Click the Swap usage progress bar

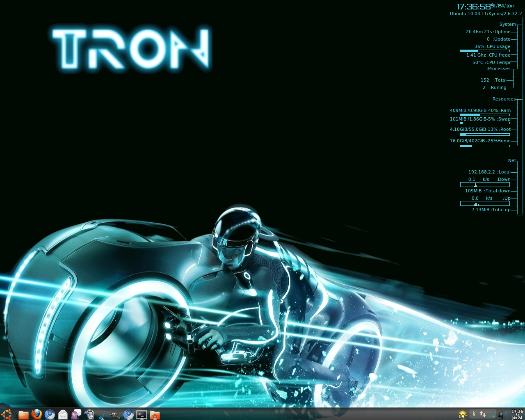pyautogui.click(x=485, y=123)
